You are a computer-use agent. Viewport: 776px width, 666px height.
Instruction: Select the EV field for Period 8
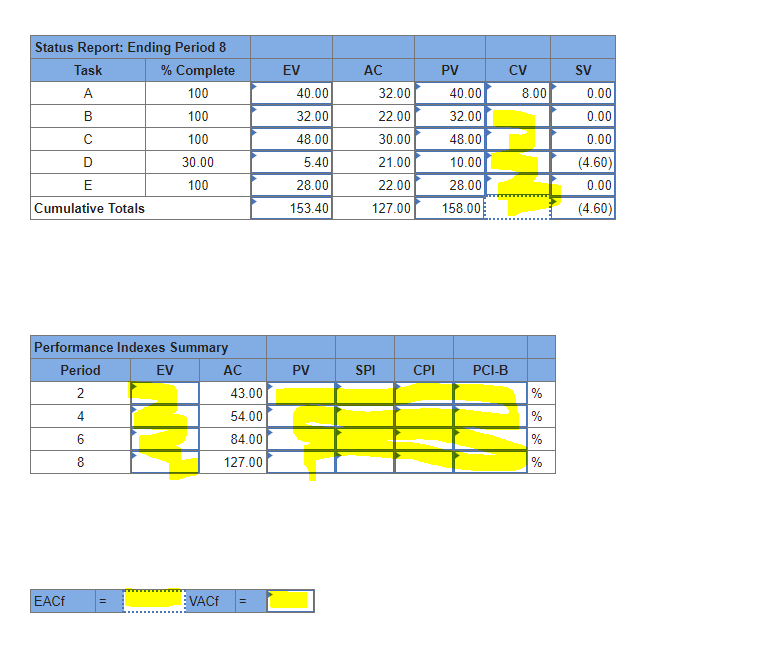pos(165,462)
